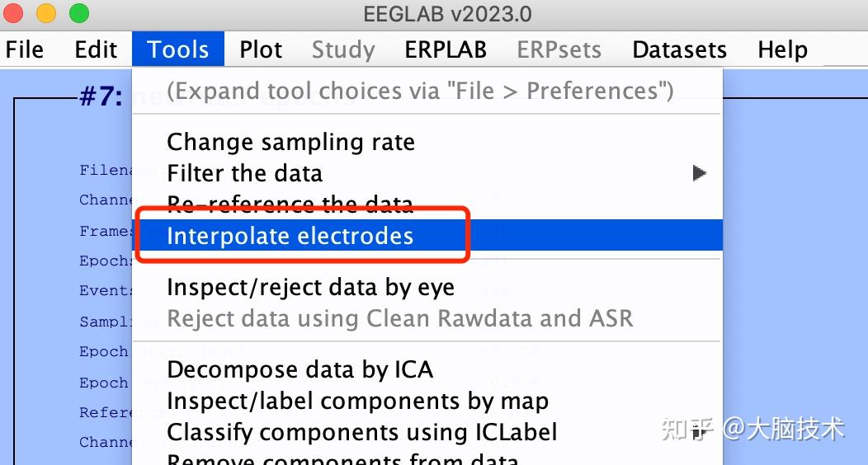Screen dimensions: 868x465
Task: Select Change sampling rate option
Action: pyautogui.click(x=290, y=142)
